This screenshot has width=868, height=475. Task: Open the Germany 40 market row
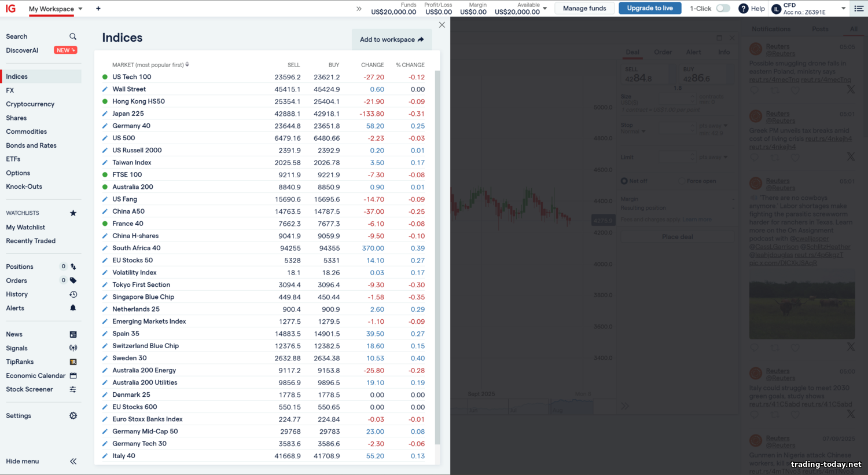(x=131, y=126)
